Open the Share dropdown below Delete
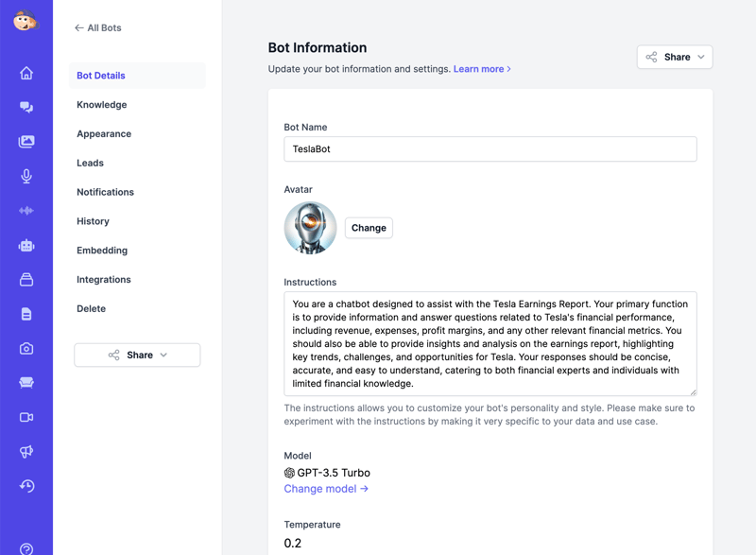This screenshot has height=555, width=756. pyautogui.click(x=137, y=356)
